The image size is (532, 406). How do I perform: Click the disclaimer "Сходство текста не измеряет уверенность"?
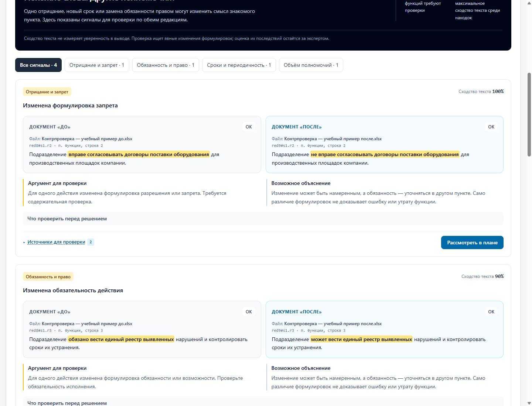[177, 38]
